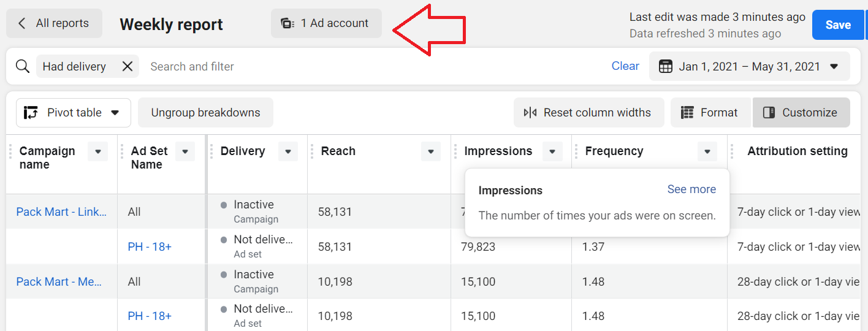Open Campaign name column dropdown
This screenshot has width=868, height=331.
98,151
